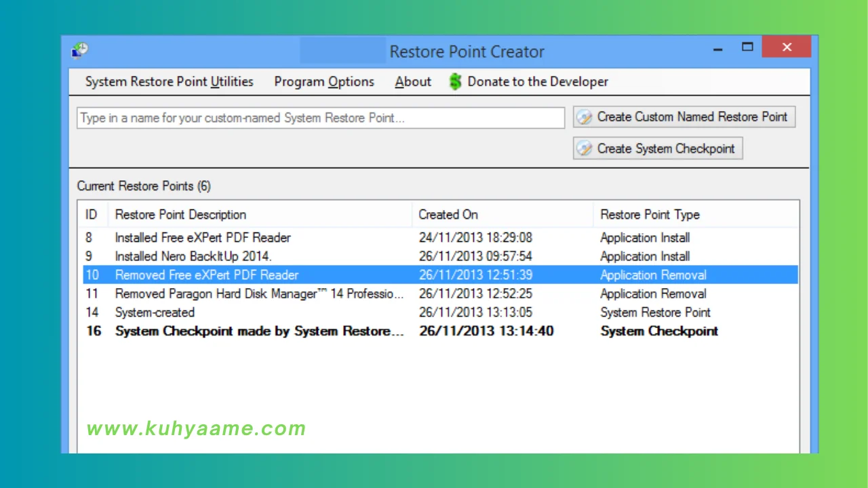Click Application Install type in row 9
The width and height of the screenshot is (868, 488).
645,256
